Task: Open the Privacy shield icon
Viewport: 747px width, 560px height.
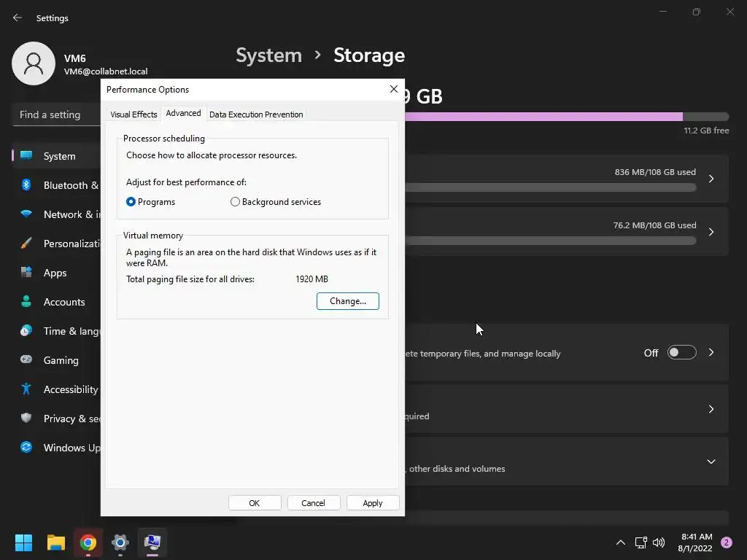Action: tap(26, 418)
